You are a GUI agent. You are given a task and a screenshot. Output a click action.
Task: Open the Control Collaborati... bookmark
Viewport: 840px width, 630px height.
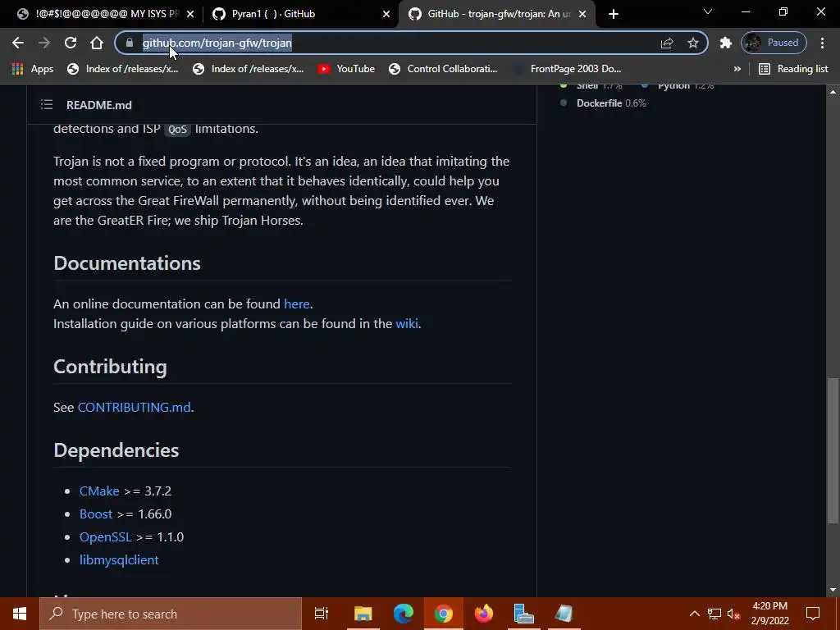[442, 69]
